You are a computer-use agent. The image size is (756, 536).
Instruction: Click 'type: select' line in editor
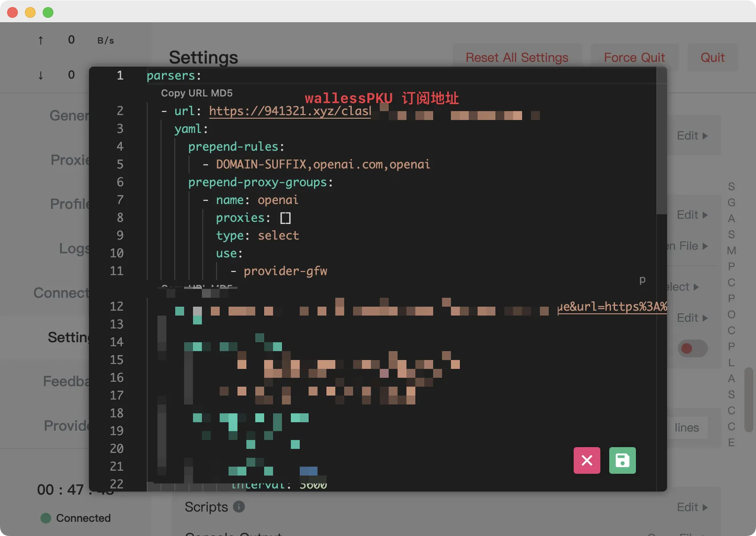pos(257,236)
